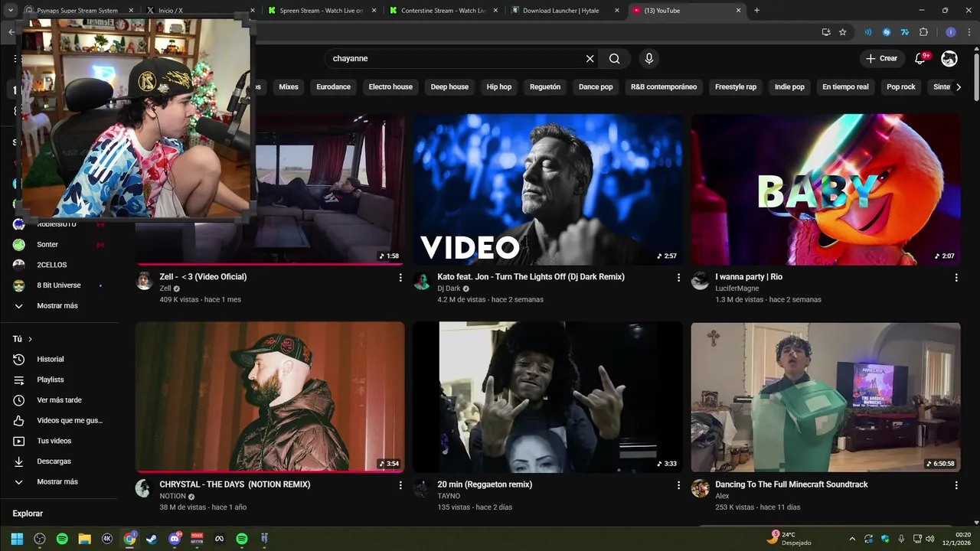
Task: Open the NOTION channel avatar
Action: (x=144, y=488)
